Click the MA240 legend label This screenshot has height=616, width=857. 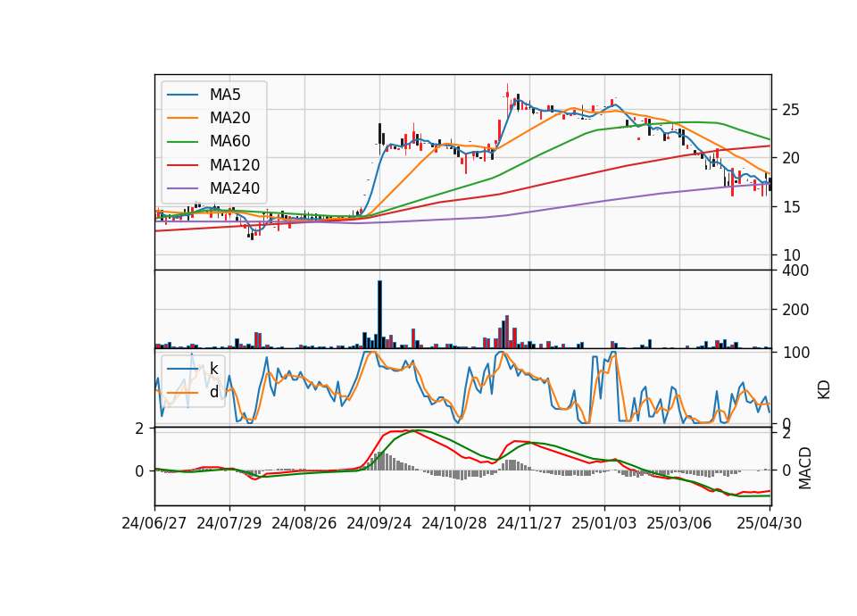point(235,188)
